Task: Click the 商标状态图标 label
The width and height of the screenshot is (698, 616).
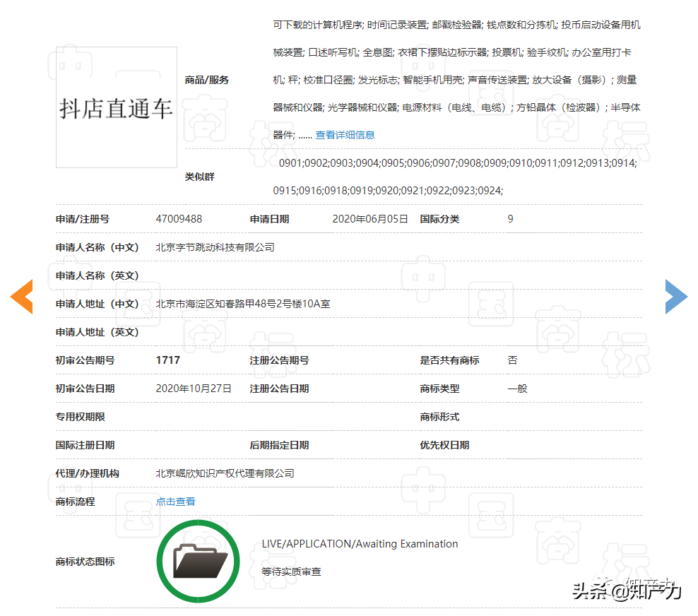Action: pyautogui.click(x=85, y=562)
